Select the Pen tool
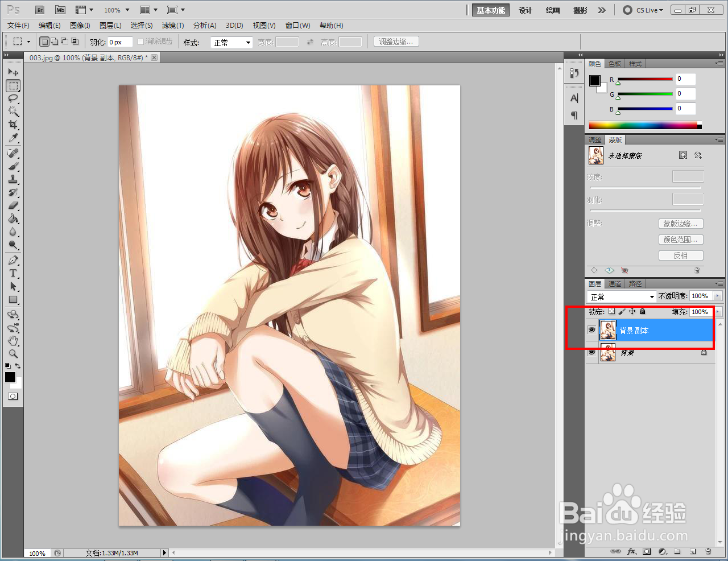728x561 pixels. [x=13, y=261]
